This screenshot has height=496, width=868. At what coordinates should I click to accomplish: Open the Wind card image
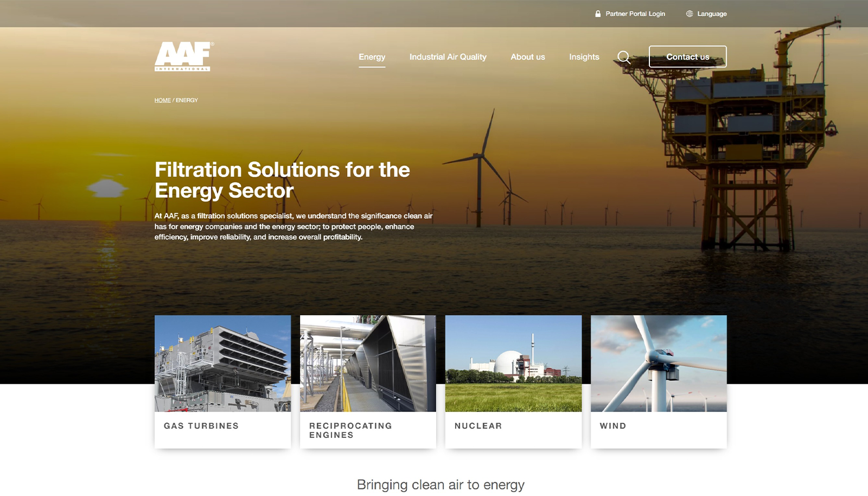pos(659,363)
